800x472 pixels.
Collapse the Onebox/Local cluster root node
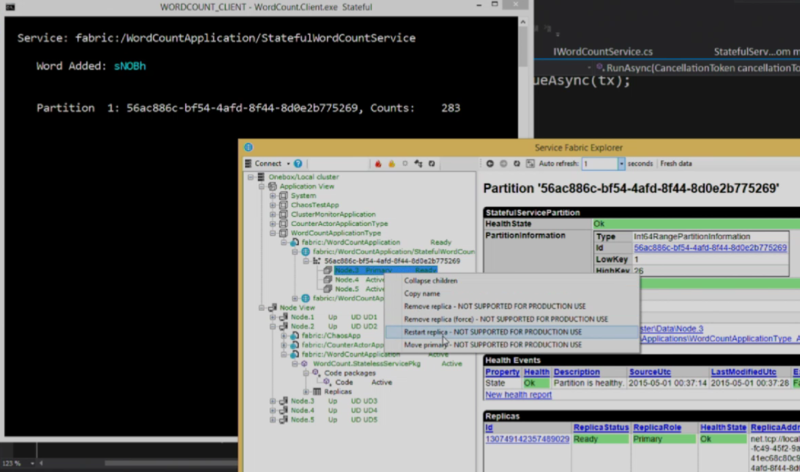pos(251,177)
